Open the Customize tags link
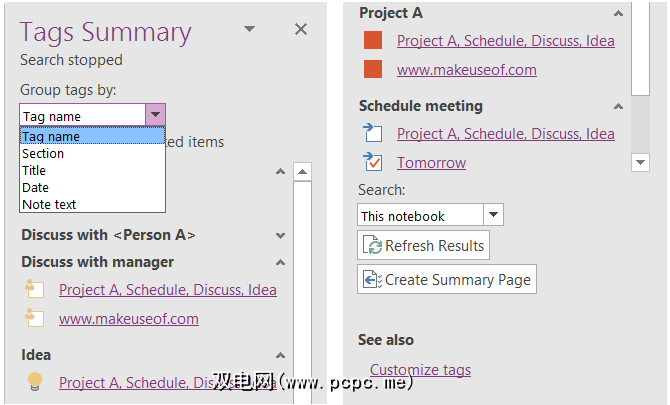The width and height of the screenshot is (670, 405). point(420,370)
